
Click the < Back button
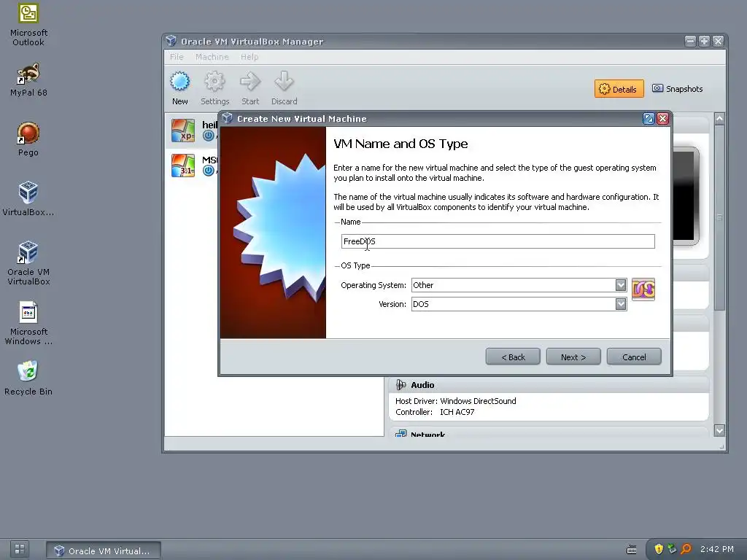pos(513,357)
